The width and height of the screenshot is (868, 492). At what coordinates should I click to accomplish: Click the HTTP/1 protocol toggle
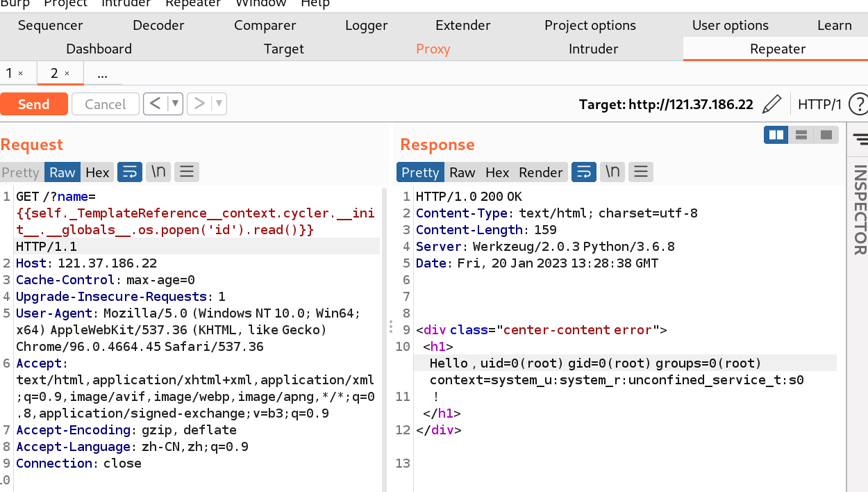(x=819, y=104)
